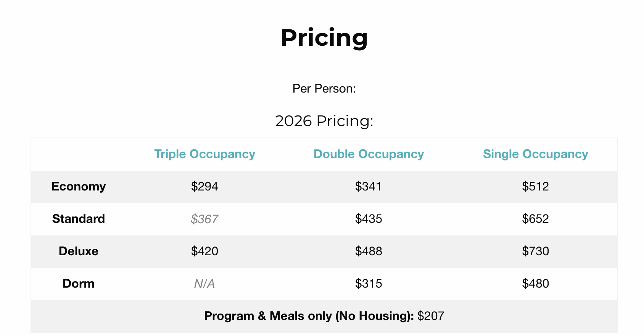Select the $435 Standard double price

[x=369, y=219]
